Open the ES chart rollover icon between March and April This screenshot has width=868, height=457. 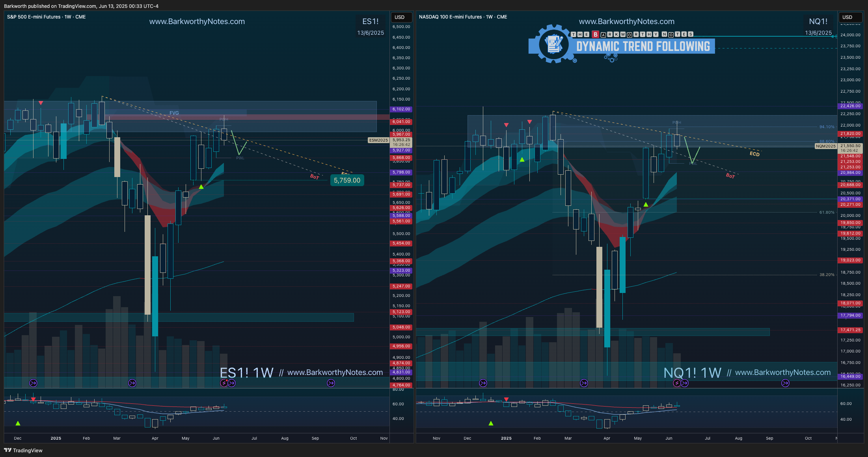point(132,383)
